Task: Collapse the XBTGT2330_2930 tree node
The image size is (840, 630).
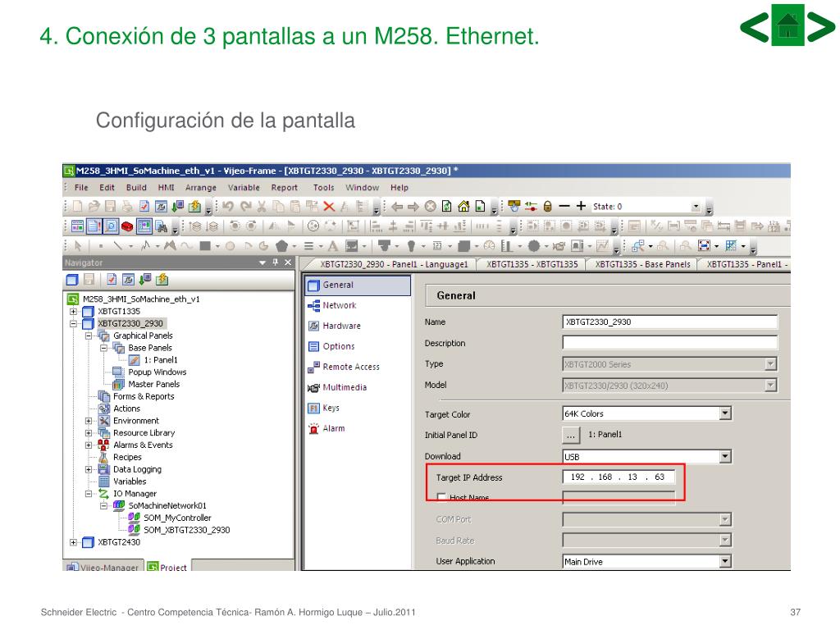Action: tap(73, 323)
